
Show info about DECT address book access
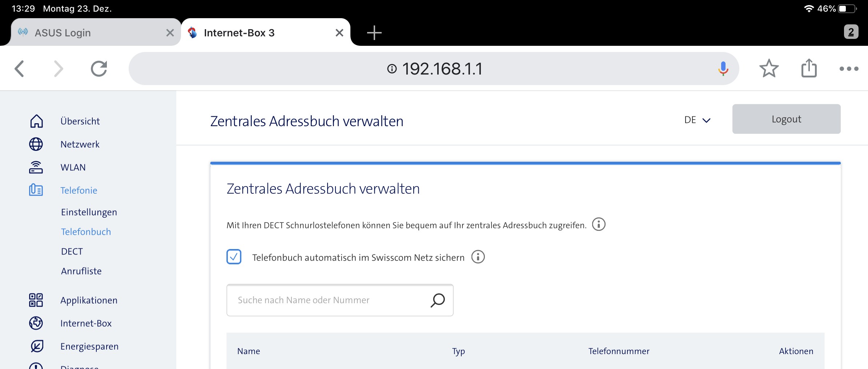(599, 224)
